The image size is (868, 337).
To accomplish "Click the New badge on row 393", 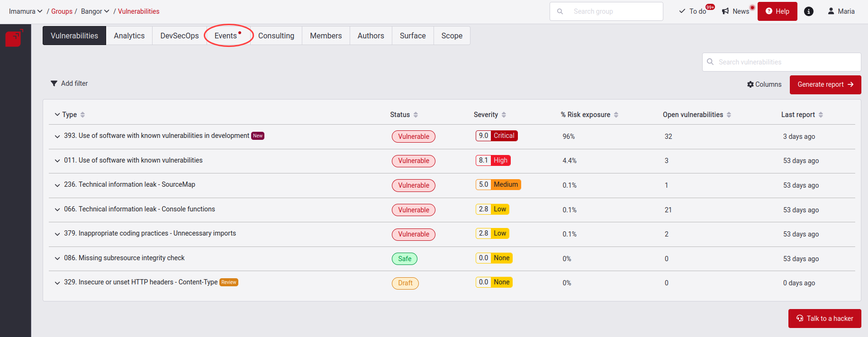I will tap(258, 136).
